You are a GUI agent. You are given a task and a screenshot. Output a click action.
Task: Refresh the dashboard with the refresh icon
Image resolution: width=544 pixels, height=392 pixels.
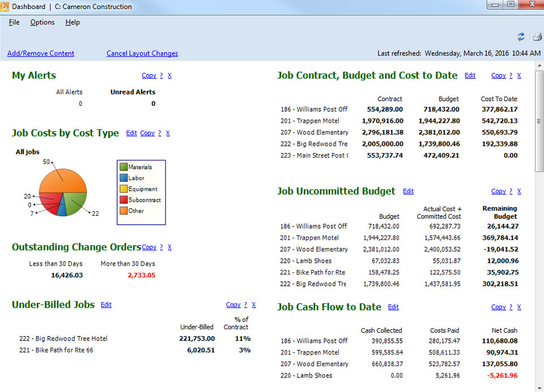click(x=521, y=37)
